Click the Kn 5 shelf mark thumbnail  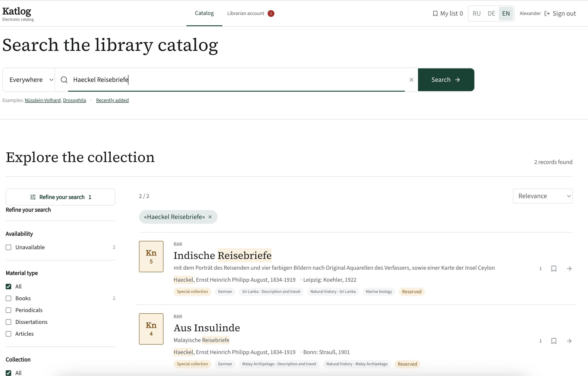(151, 256)
